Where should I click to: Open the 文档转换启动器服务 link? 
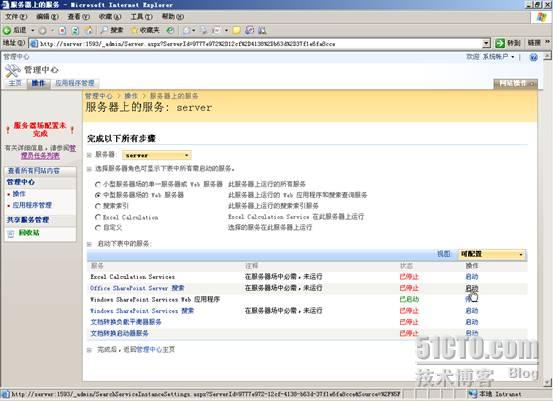point(119,333)
